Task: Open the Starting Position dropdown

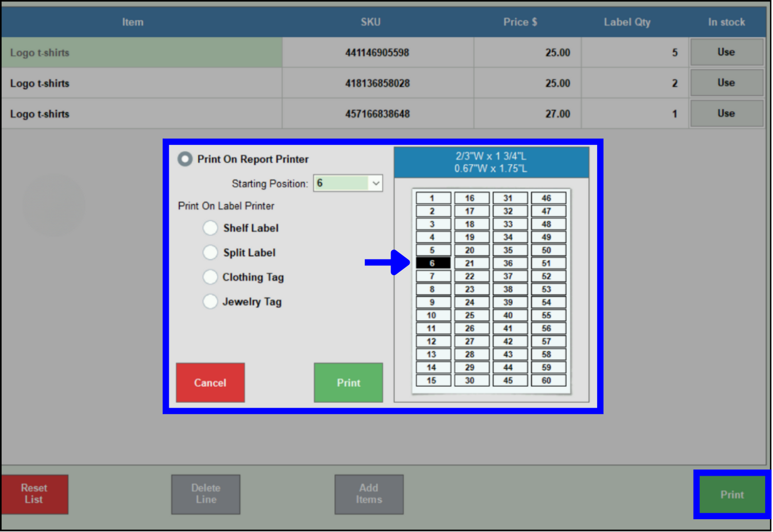Action: [x=375, y=184]
